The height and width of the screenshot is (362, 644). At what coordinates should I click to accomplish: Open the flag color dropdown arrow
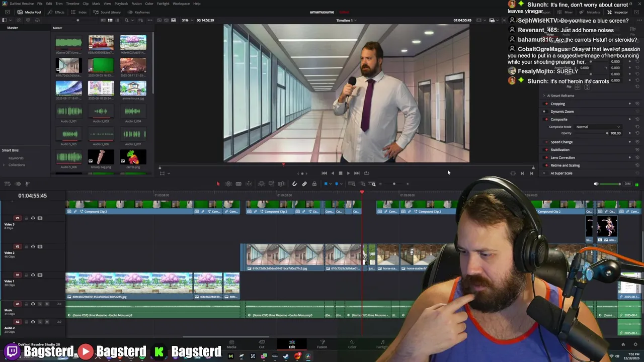pos(331,184)
